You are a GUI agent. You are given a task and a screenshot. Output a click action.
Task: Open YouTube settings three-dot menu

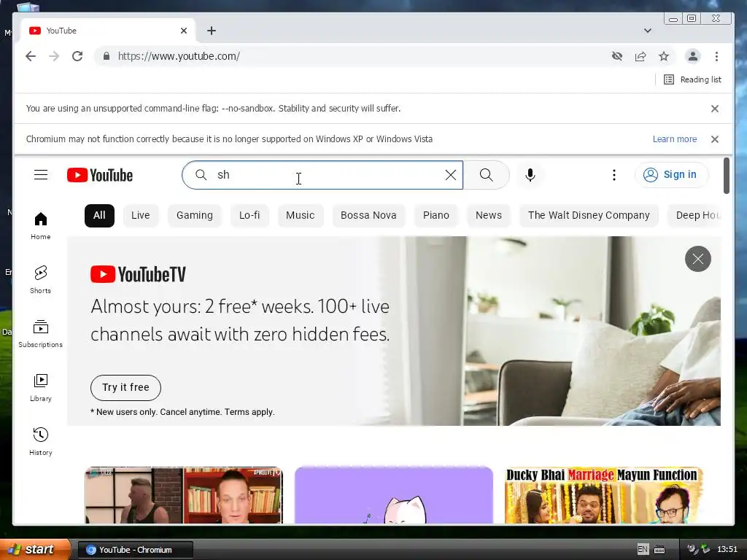(614, 175)
